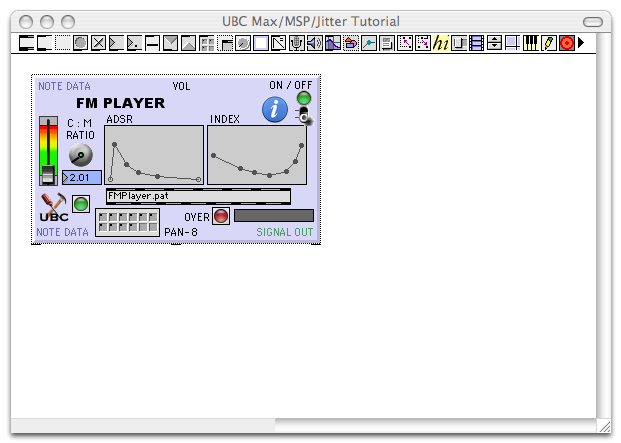The height and width of the screenshot is (443, 621).
Task: Toggle the green ON / OFF LED
Action: tap(304, 98)
